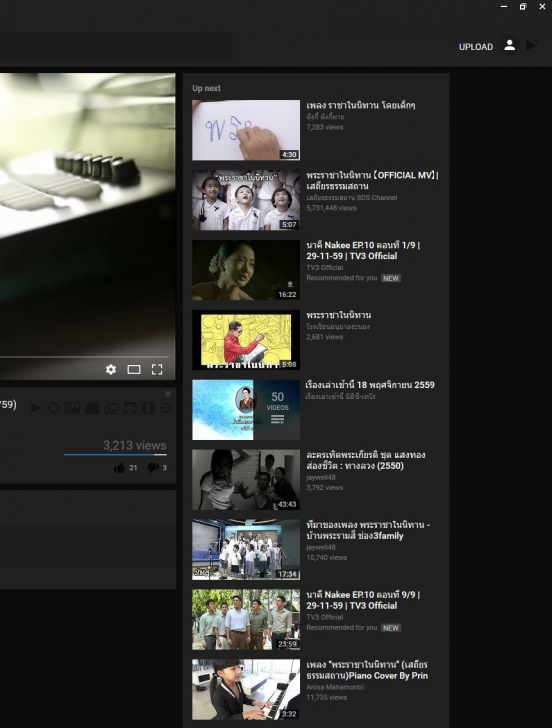Open the Nakee EP.10 1/9 thumbnail

[246, 270]
